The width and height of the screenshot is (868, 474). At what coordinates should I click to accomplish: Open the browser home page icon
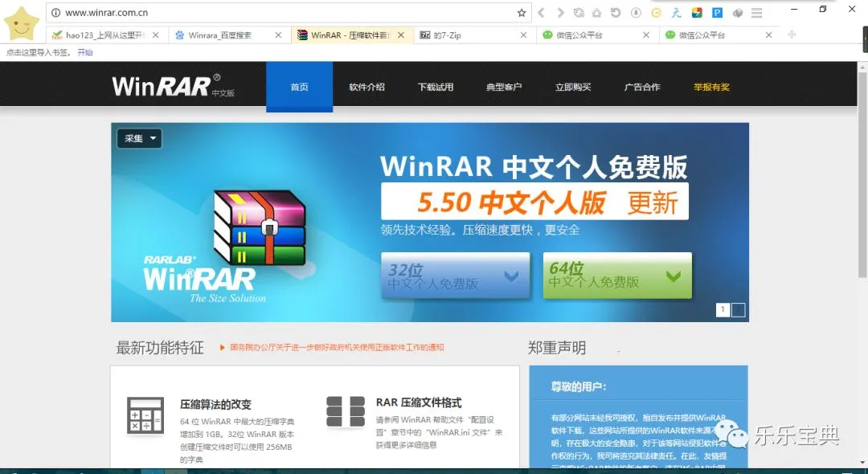click(596, 13)
